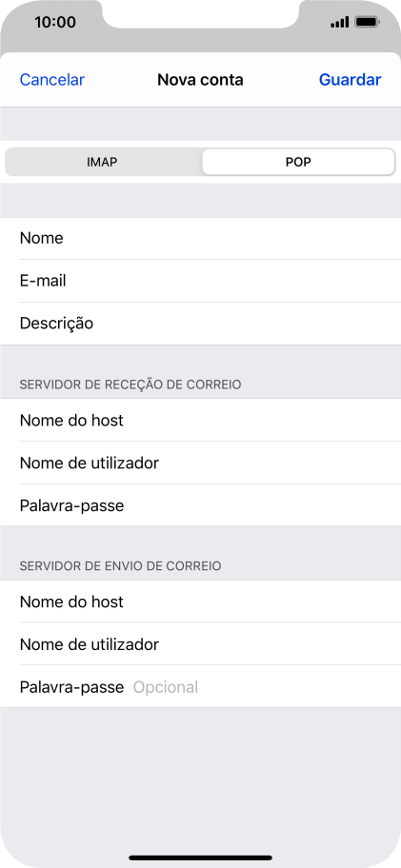Select the POP account type
This screenshot has width=401, height=868.
298,162
